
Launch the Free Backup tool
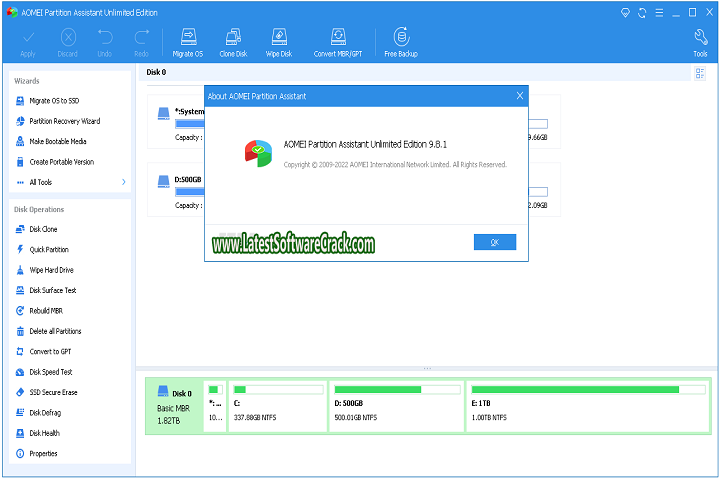[400, 42]
